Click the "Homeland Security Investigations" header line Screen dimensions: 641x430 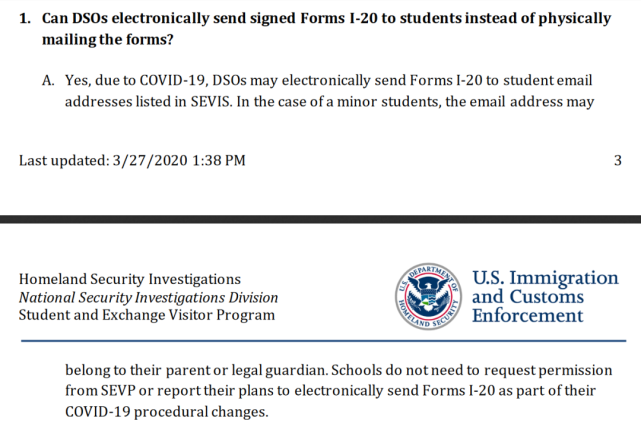coord(130,279)
